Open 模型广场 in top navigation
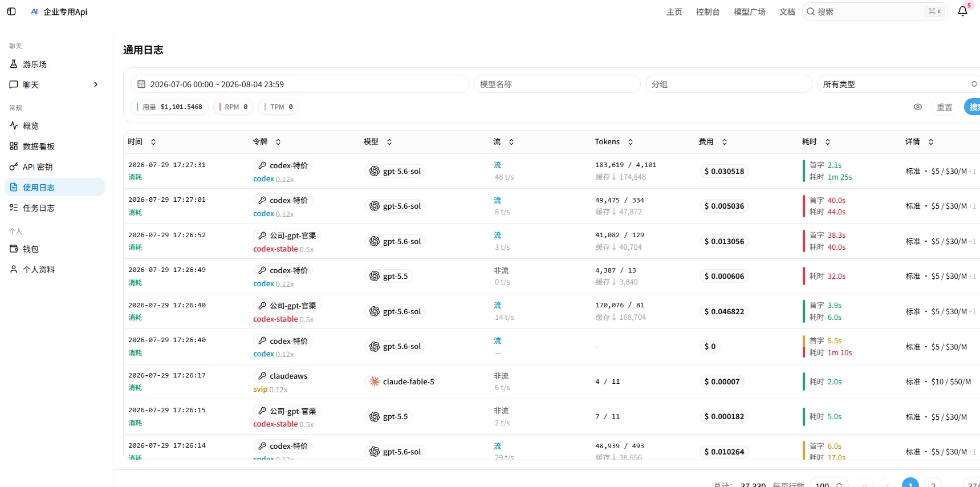The image size is (980, 487). (749, 11)
